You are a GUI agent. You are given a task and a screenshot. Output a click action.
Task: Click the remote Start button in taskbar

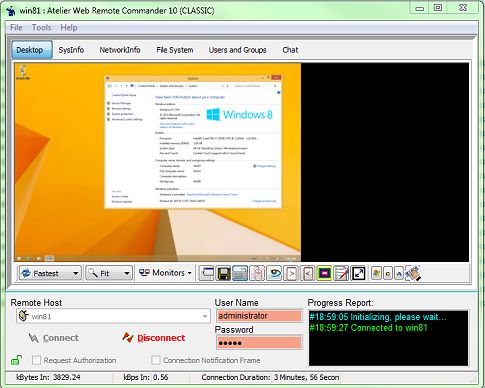[19, 258]
